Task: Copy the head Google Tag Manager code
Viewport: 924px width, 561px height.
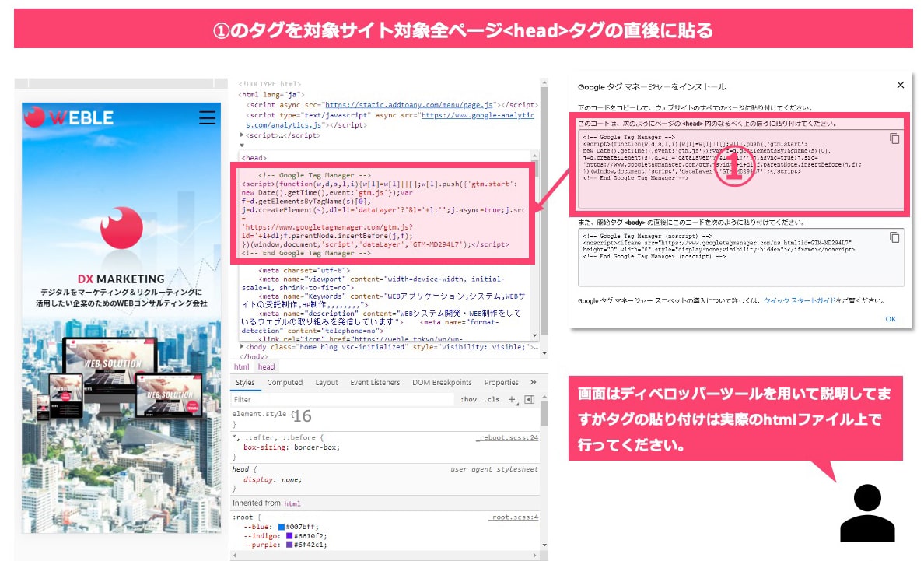Action: pyautogui.click(x=894, y=139)
